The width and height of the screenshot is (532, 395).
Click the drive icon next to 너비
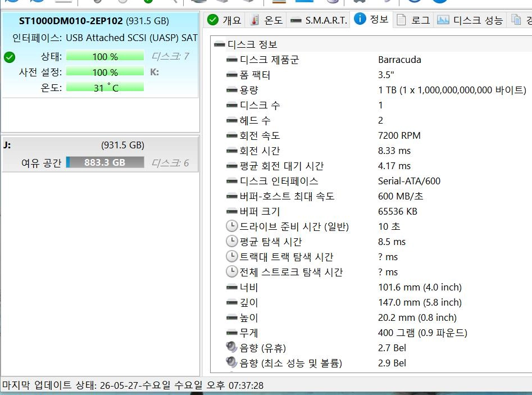[x=232, y=287]
